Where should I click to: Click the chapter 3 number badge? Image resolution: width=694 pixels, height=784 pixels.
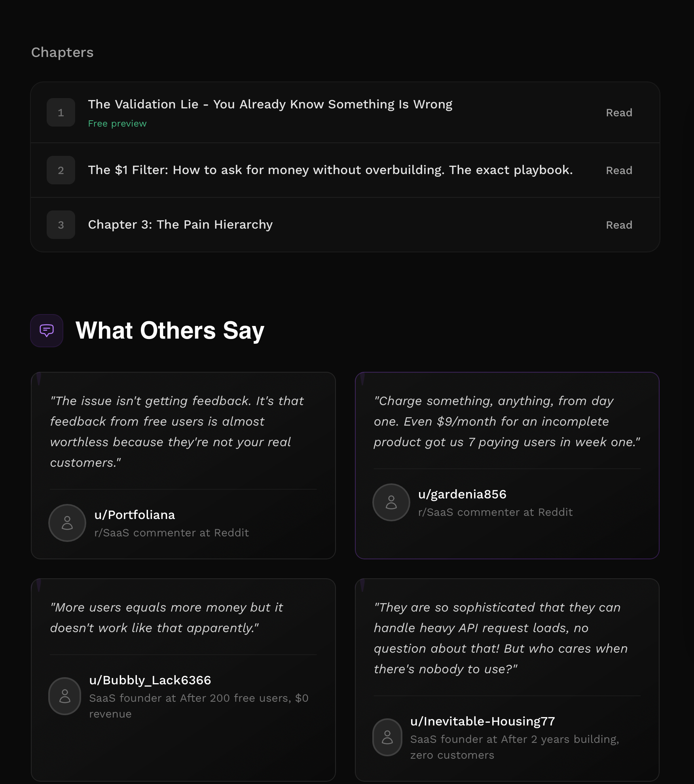point(61,225)
